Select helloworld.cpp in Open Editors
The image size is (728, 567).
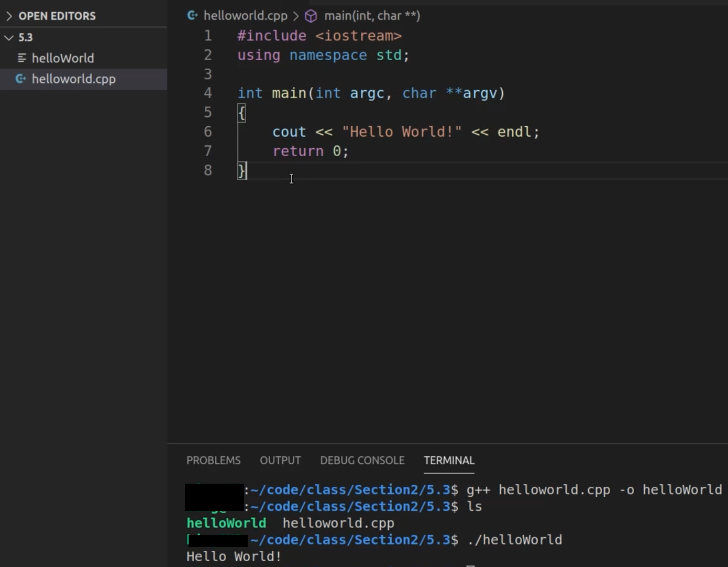(x=74, y=79)
